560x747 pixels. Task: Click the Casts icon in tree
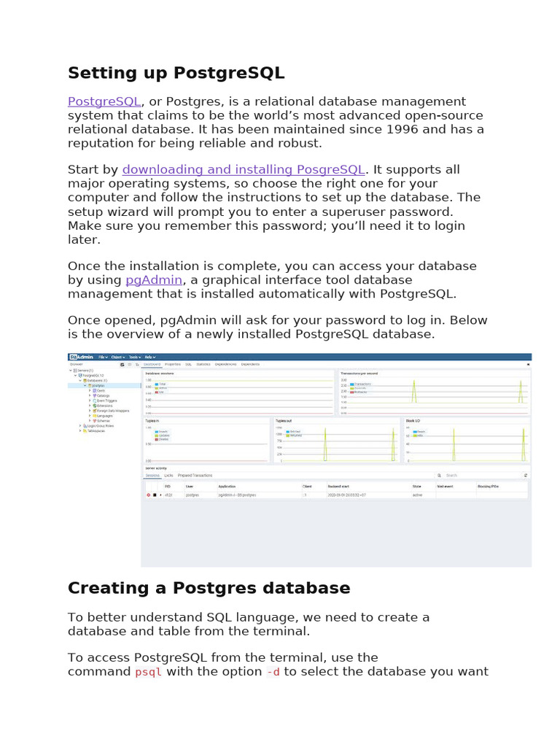[94, 391]
